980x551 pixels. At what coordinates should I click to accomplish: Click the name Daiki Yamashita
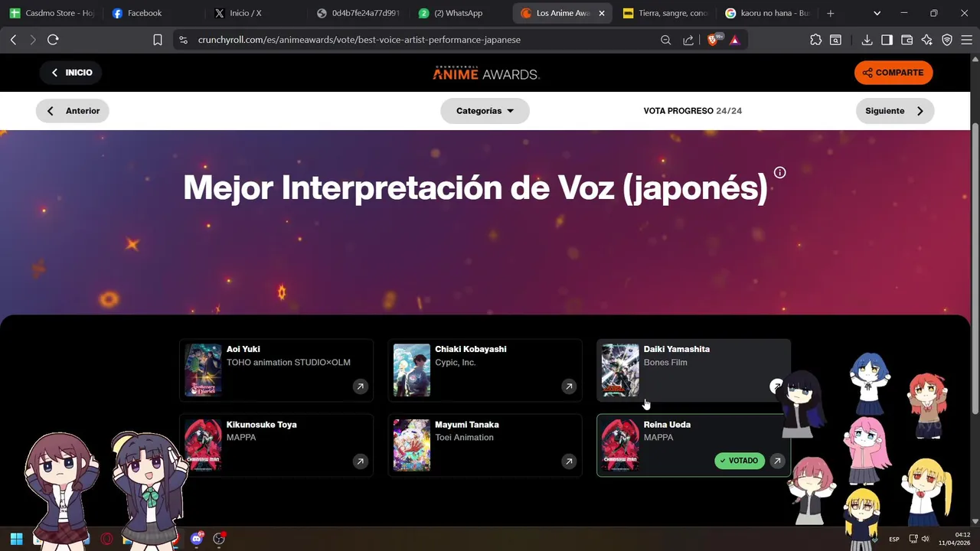point(677,349)
